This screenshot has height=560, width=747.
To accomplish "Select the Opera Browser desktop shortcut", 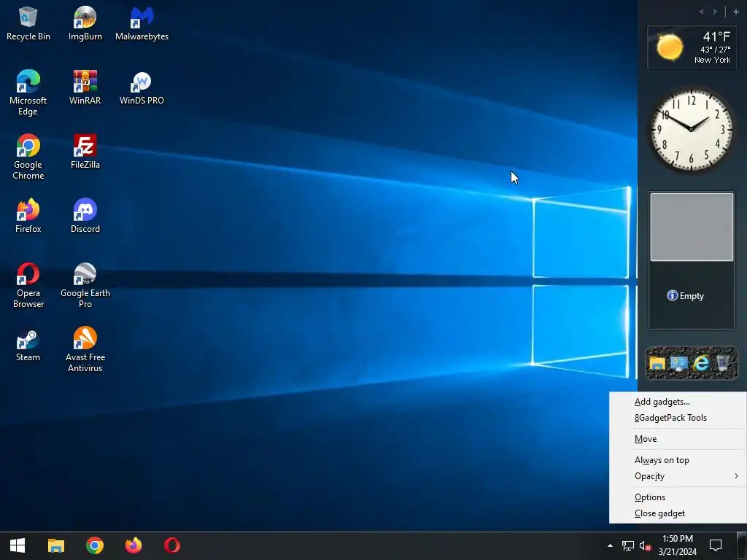I will click(x=28, y=286).
